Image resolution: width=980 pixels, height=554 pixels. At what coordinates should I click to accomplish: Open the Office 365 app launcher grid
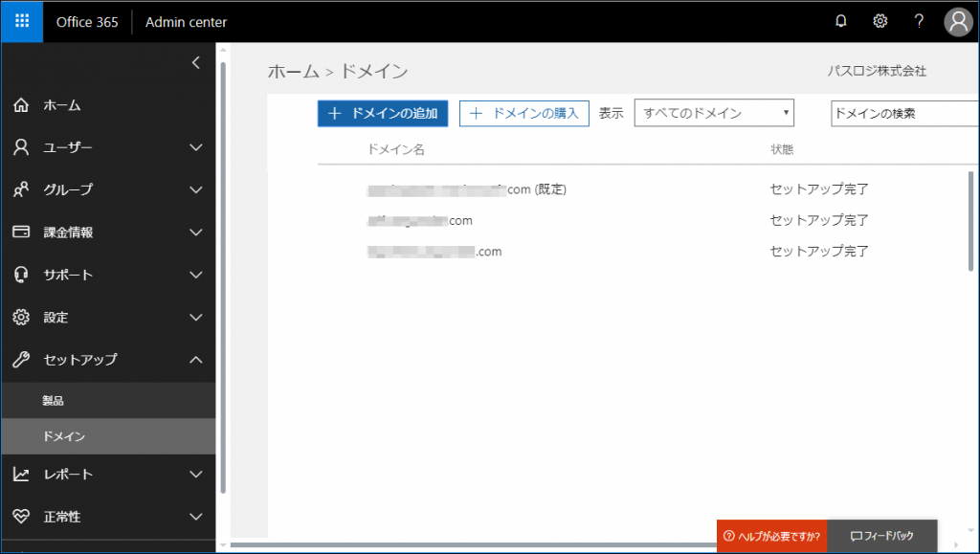(21, 20)
